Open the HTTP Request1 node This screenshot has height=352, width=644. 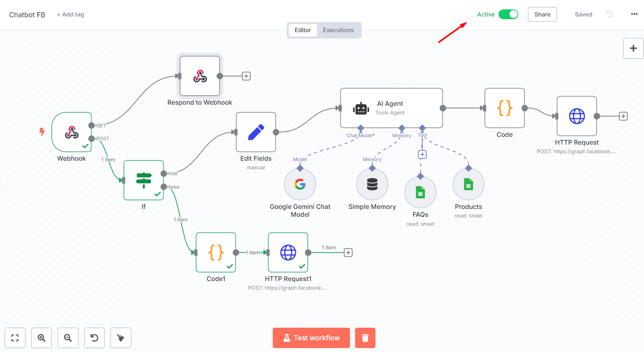pos(288,252)
